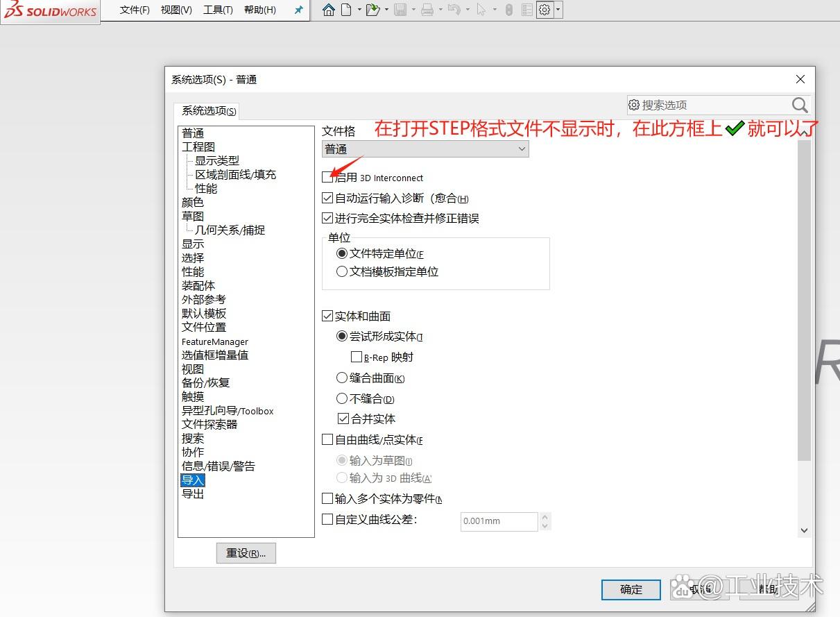The image size is (840, 617).
Task: Check the B-Rep 映射 checkbox
Action: [x=357, y=357]
